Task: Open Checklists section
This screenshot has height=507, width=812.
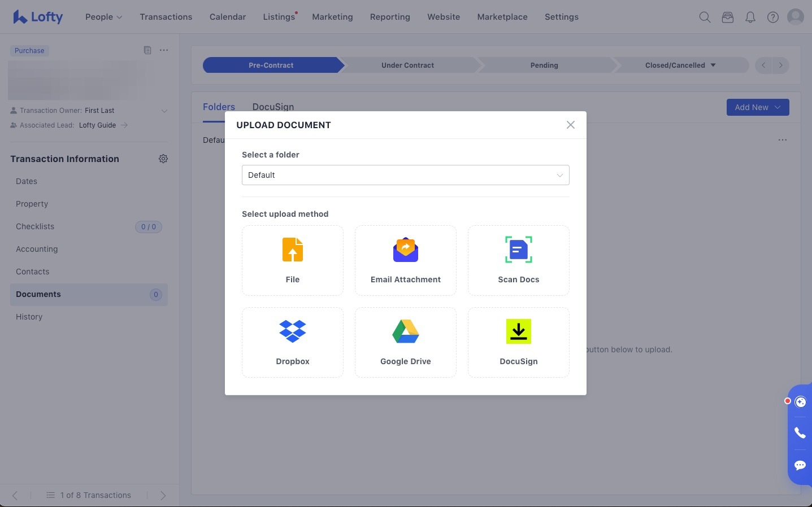Action: coord(89,226)
